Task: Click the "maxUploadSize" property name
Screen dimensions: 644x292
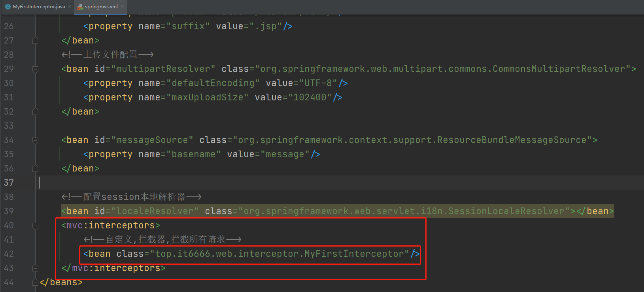Action: click(208, 97)
